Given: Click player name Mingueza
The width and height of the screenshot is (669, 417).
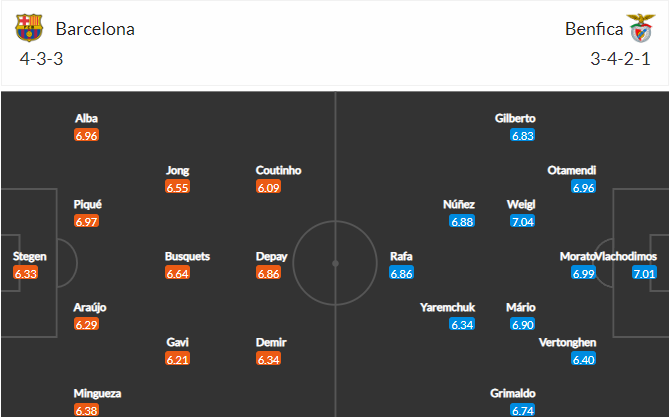Looking at the screenshot, I should (97, 393).
